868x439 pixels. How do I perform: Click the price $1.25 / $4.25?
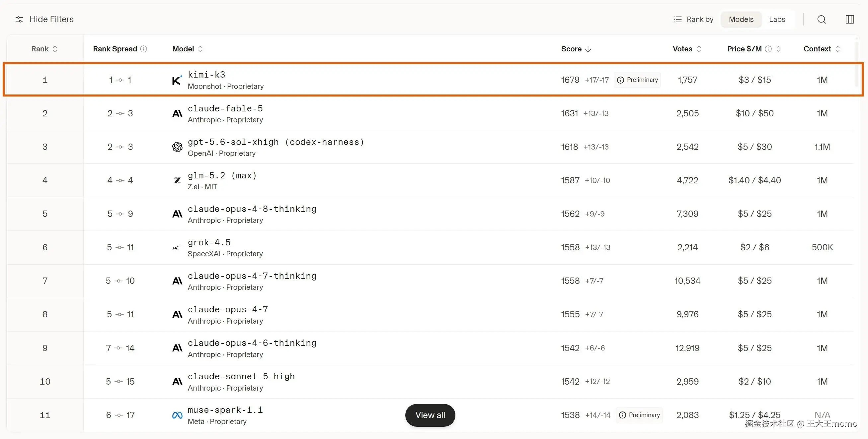pyautogui.click(x=754, y=415)
